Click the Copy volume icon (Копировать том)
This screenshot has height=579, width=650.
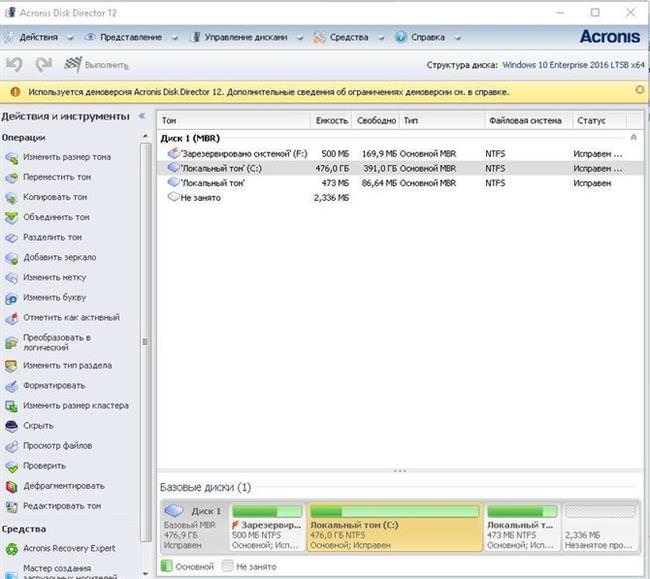pyautogui.click(x=12, y=198)
